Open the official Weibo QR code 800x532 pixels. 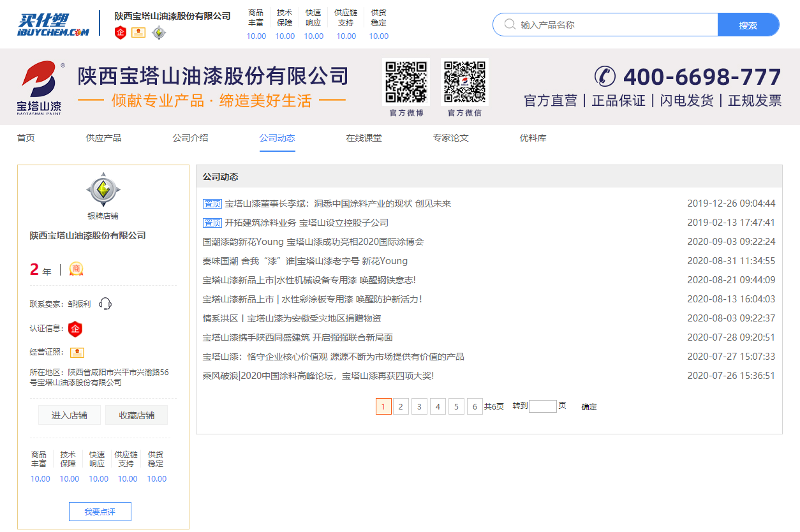[406, 82]
